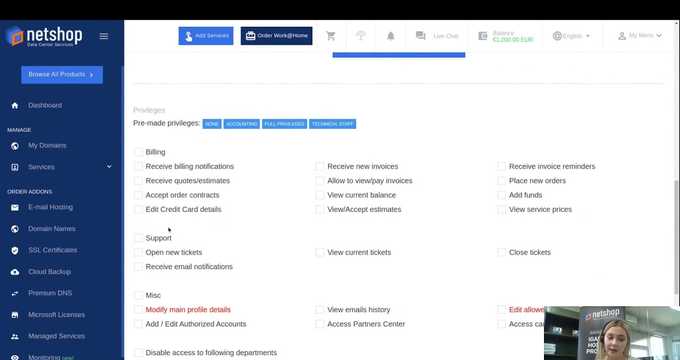Click the umbrella icon in top bar
This screenshot has height=360, width=680.
pyautogui.click(x=361, y=36)
